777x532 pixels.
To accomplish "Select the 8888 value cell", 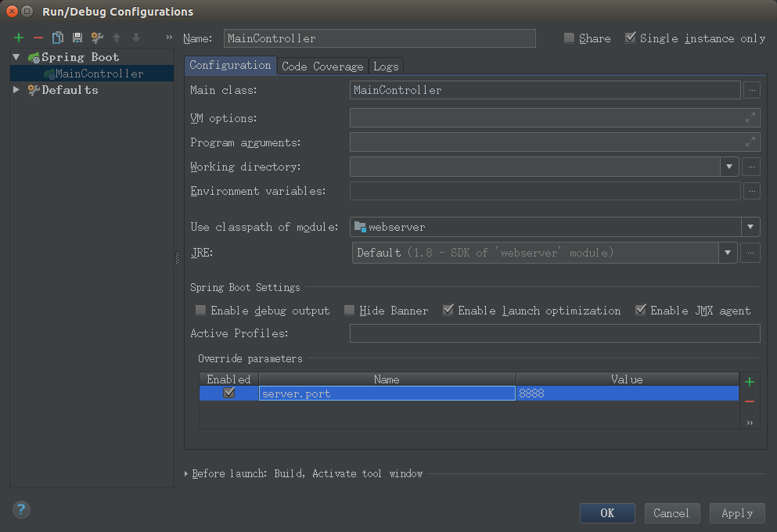I will [x=628, y=394].
